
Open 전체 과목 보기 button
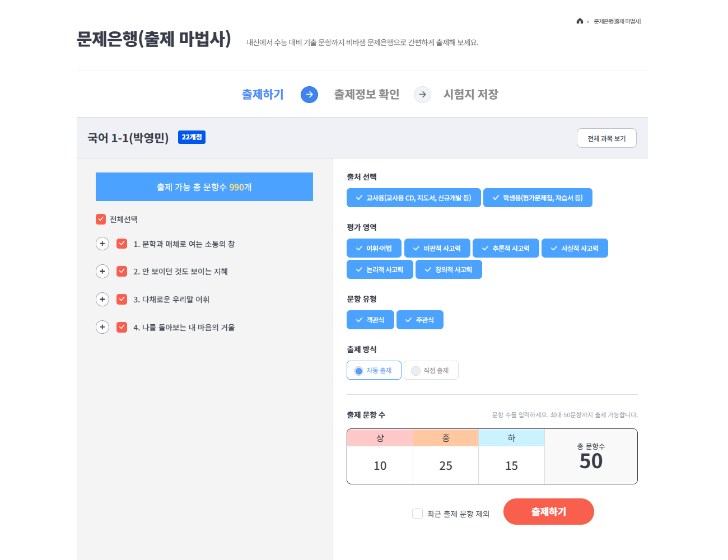606,138
